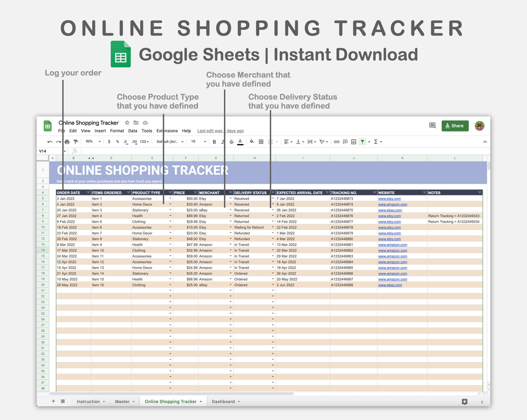Click the Insert chart icon
The width and height of the screenshot is (527, 420).
click(x=353, y=142)
